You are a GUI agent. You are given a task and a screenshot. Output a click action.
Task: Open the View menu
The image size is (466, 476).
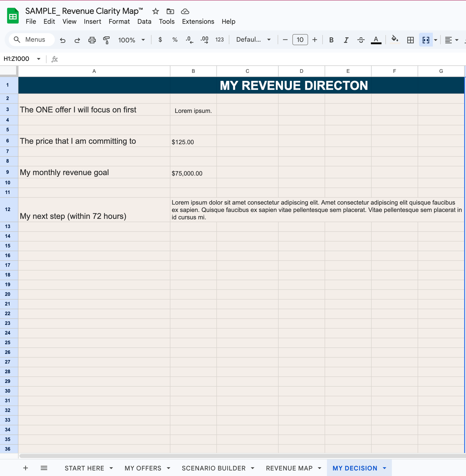tap(69, 21)
